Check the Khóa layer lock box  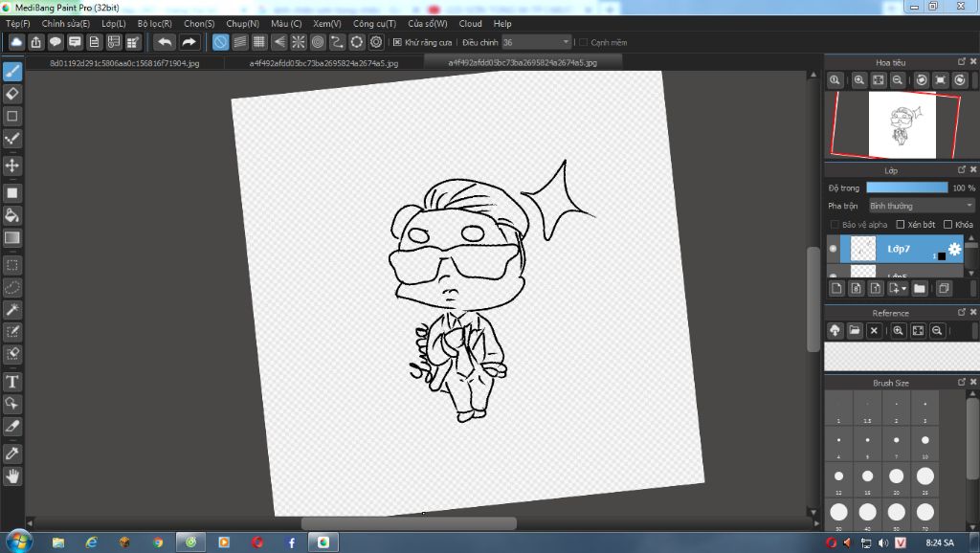[x=947, y=224]
